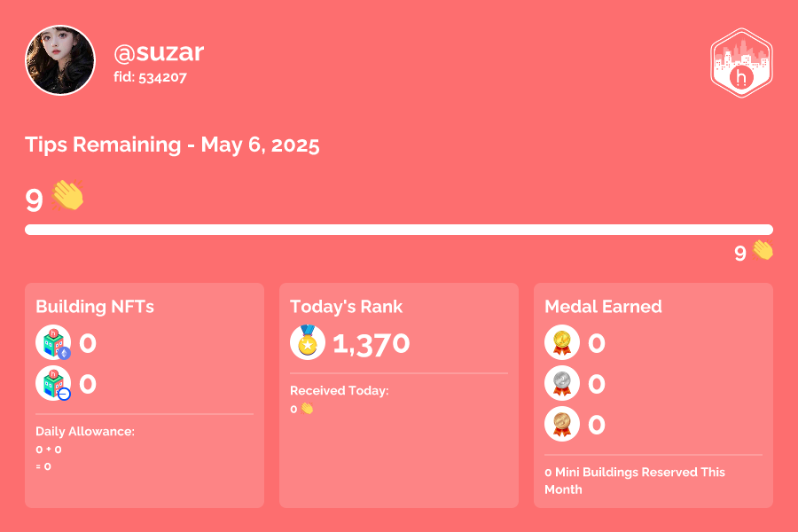Select the gold star rank medal icon
The height and width of the screenshot is (532, 798).
[308, 342]
